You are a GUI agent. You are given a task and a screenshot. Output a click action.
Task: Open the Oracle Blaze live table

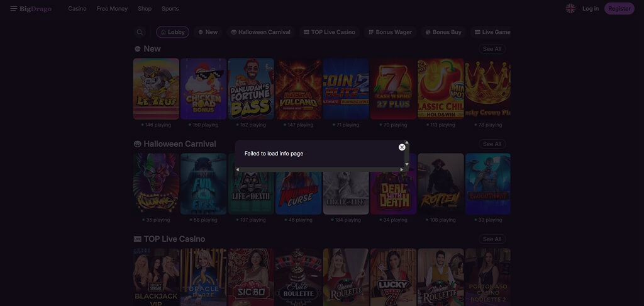204,277
